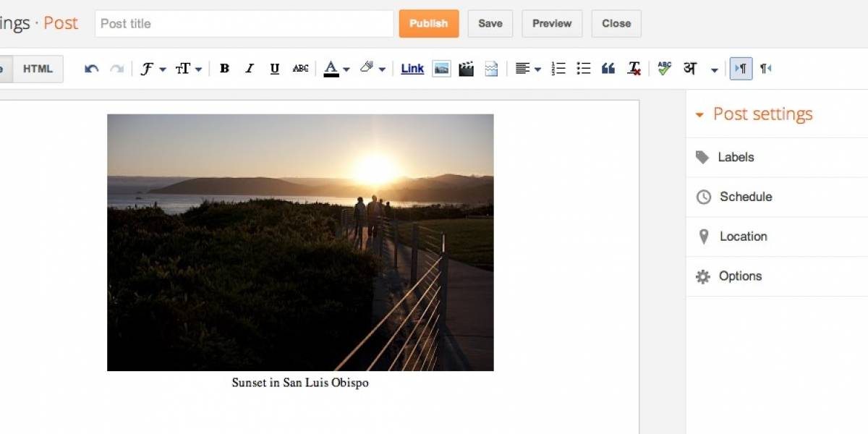Run the spell check
Screen dimensions: 868x434
[665, 69]
